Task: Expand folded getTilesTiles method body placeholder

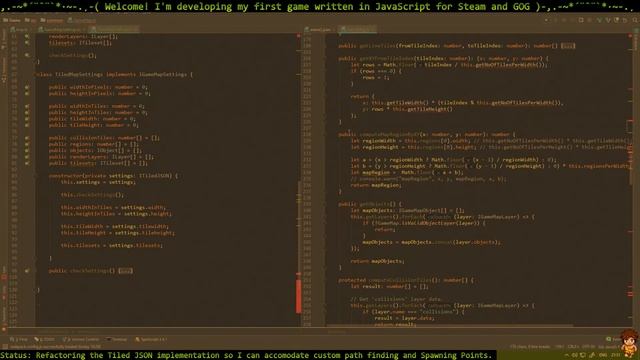Action: [x=567, y=46]
